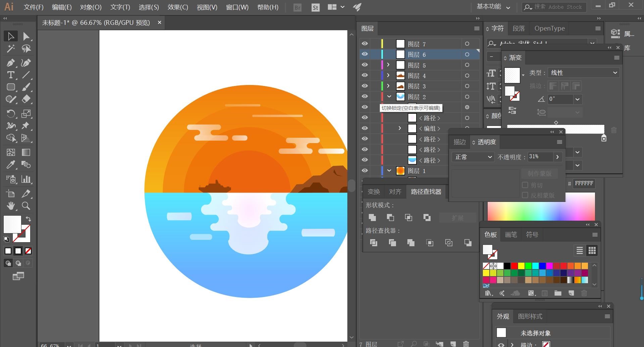
Task: Activate the Hand tool
Action: coord(10,206)
